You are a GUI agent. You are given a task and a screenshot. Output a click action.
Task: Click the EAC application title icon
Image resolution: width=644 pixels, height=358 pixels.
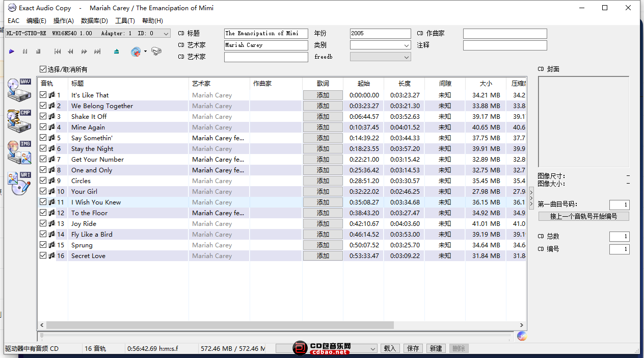(12, 8)
